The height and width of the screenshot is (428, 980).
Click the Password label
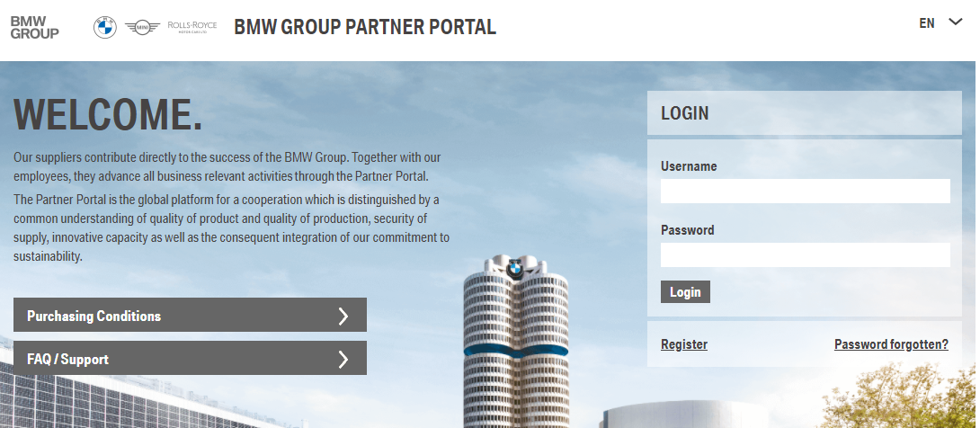(688, 230)
